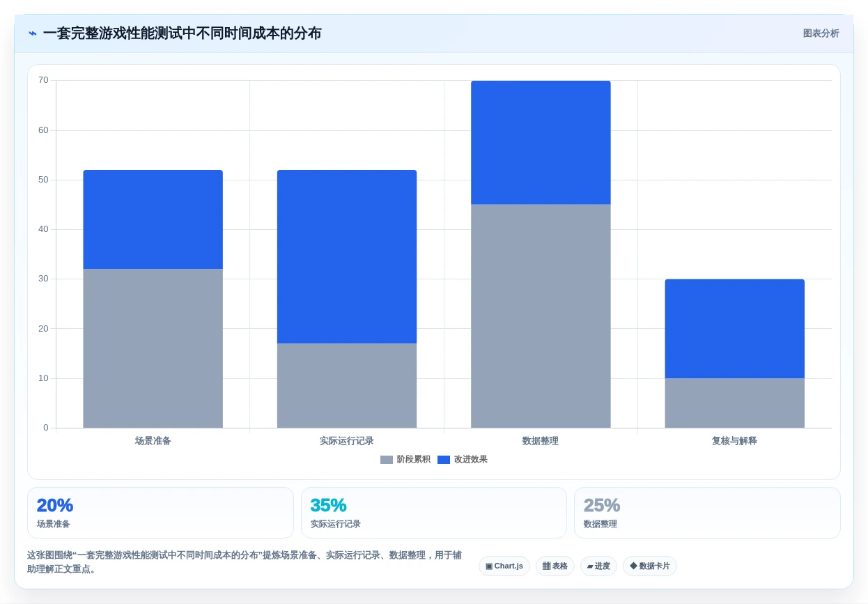Viewport: 868px width, 604px height.
Task: Click the 50 y-axis tick label
Action: tap(43, 180)
